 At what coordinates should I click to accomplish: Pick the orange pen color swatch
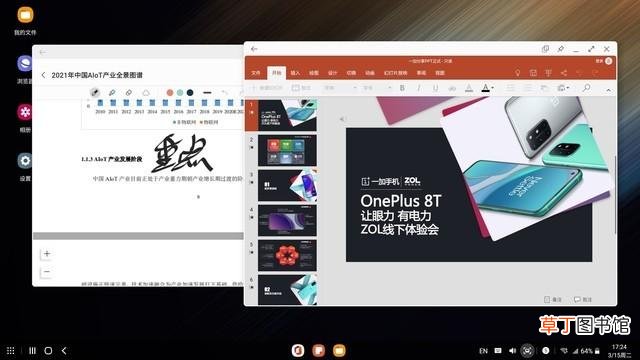coord(170,93)
